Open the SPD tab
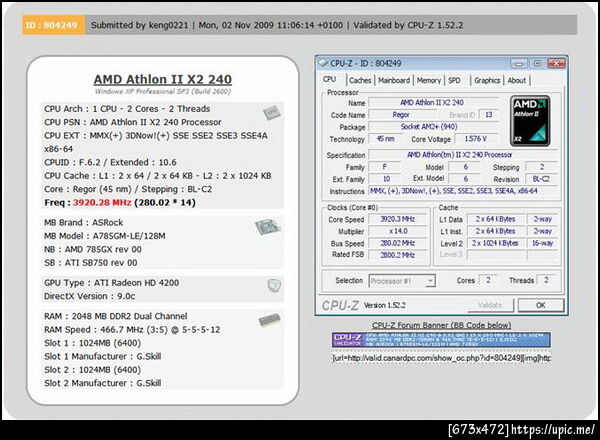Screen dimensions: 600x440 coord(454,80)
